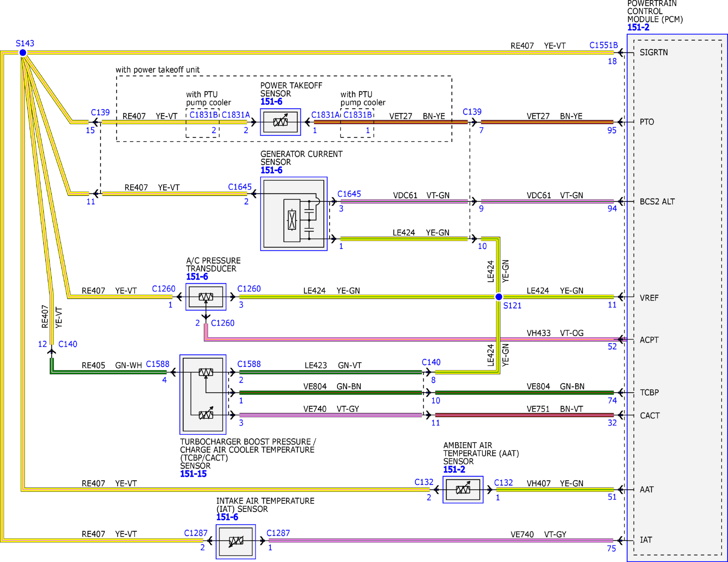Click PCM pin number 95

[x=612, y=131]
